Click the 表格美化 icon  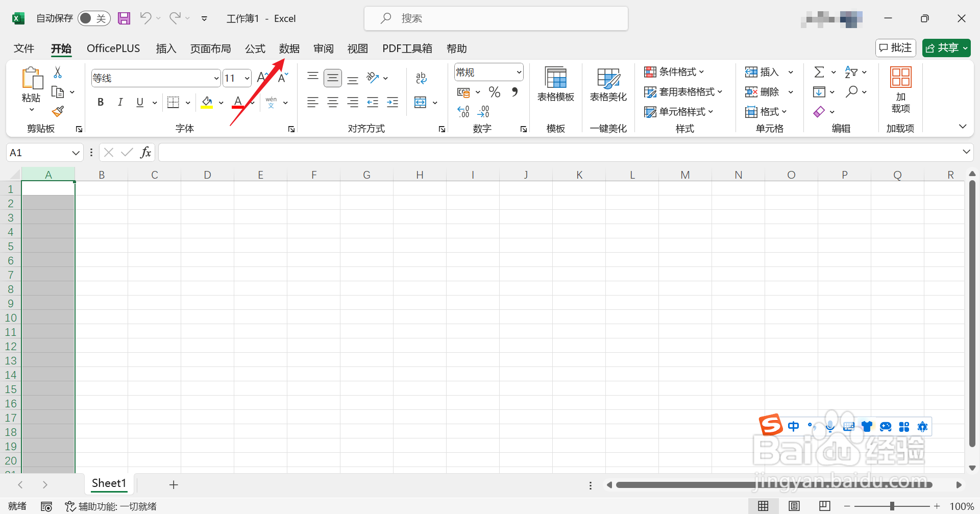pyautogui.click(x=608, y=78)
